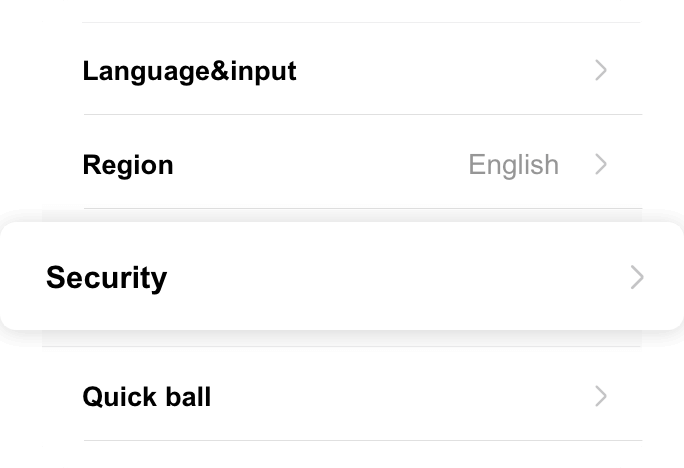Tap the Security label text
The width and height of the screenshot is (684, 468).
106,277
